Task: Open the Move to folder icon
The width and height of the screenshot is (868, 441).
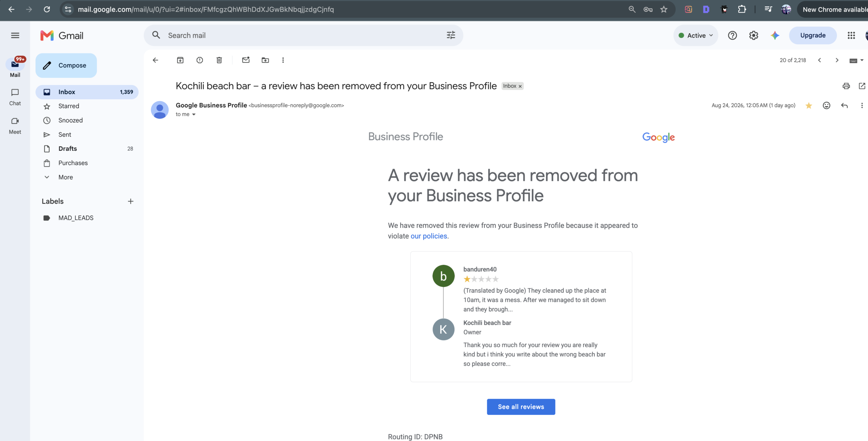Action: [x=265, y=60]
